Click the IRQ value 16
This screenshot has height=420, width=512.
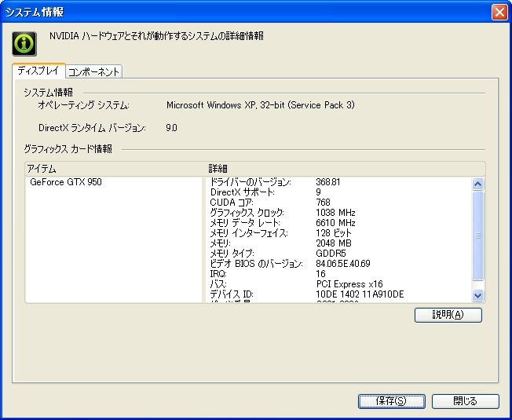[x=320, y=274]
